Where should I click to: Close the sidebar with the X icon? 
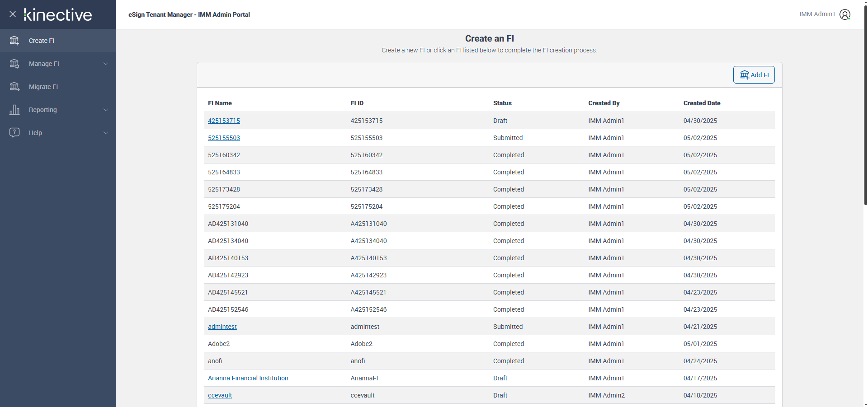[13, 14]
